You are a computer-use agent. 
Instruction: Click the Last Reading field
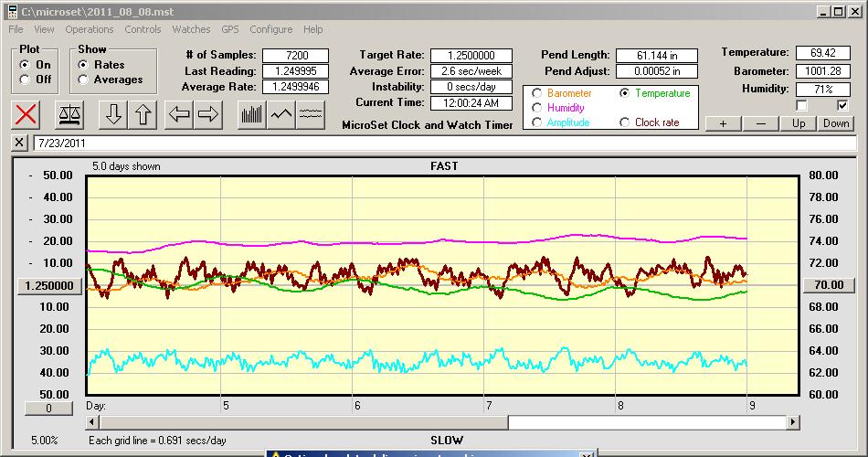[296, 71]
